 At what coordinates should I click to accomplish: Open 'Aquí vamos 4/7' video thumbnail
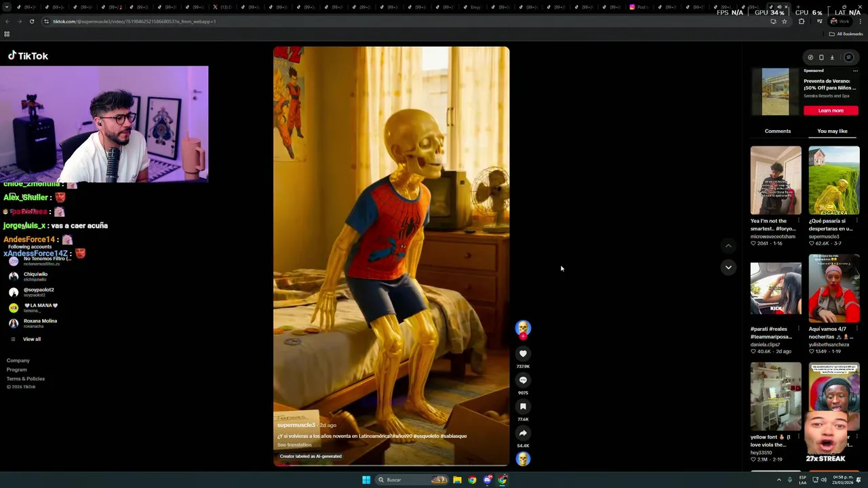pyautogui.click(x=834, y=288)
